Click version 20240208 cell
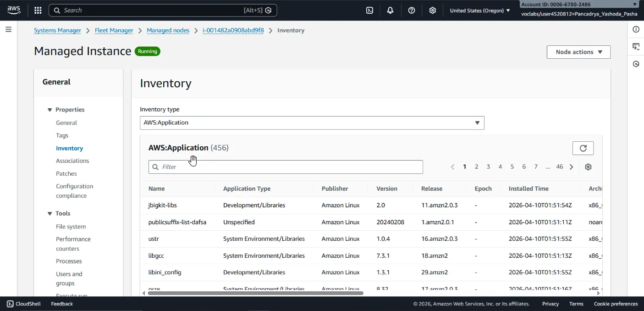Viewport: 644px width, 311px height. (x=391, y=222)
